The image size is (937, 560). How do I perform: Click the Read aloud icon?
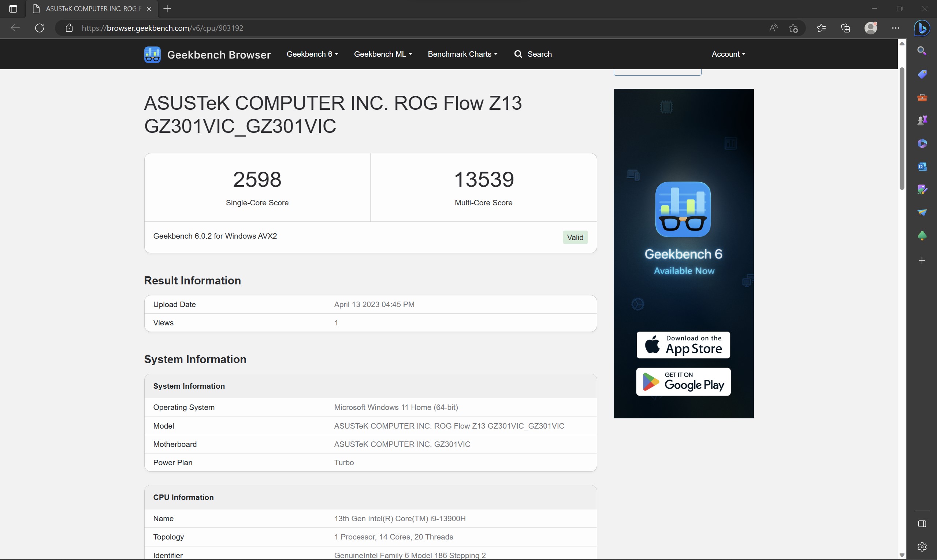click(773, 28)
